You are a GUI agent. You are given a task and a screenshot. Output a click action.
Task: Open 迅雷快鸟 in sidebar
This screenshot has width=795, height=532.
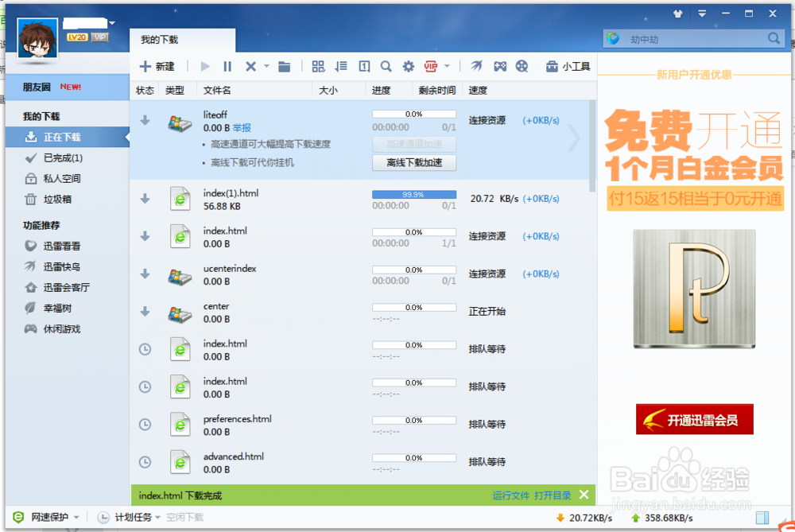(x=52, y=266)
